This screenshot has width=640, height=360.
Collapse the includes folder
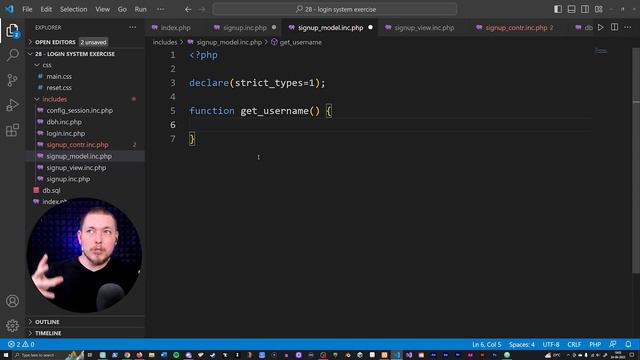[x=85, y=99]
